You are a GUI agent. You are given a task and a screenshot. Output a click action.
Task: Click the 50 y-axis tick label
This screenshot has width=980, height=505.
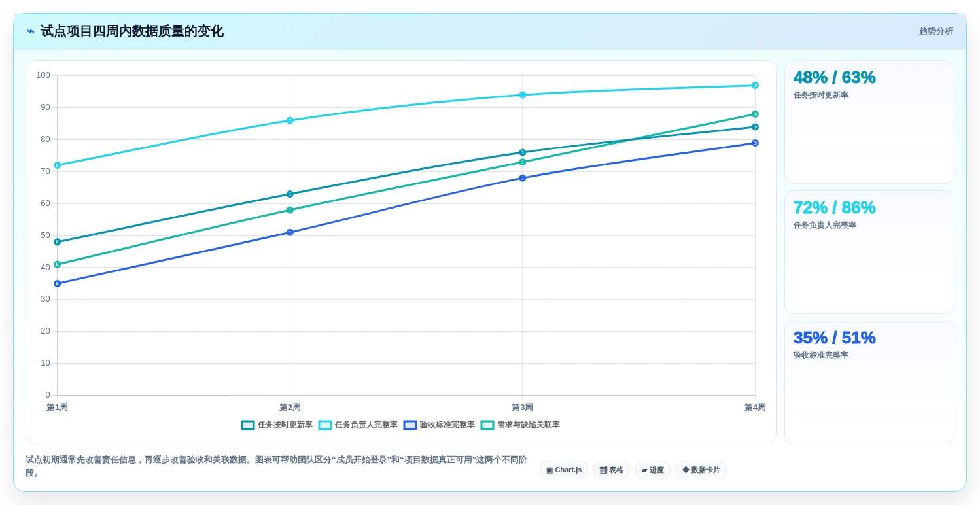tap(45, 235)
